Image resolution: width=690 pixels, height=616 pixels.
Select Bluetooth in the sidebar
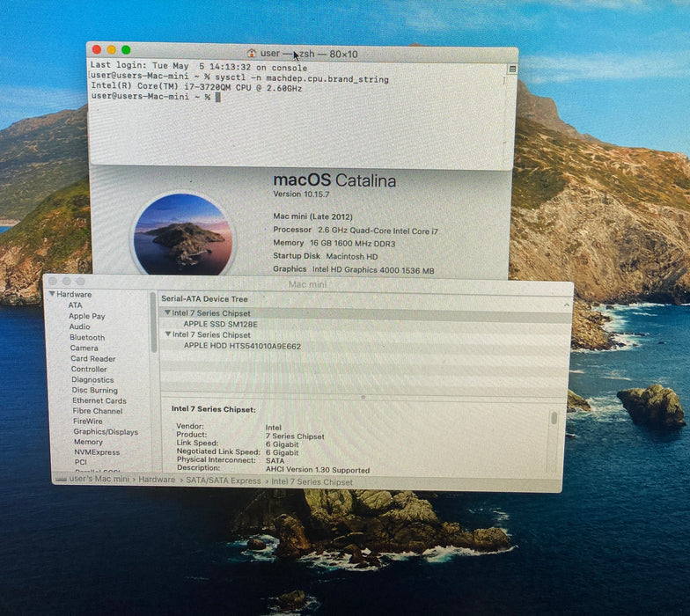(87, 338)
